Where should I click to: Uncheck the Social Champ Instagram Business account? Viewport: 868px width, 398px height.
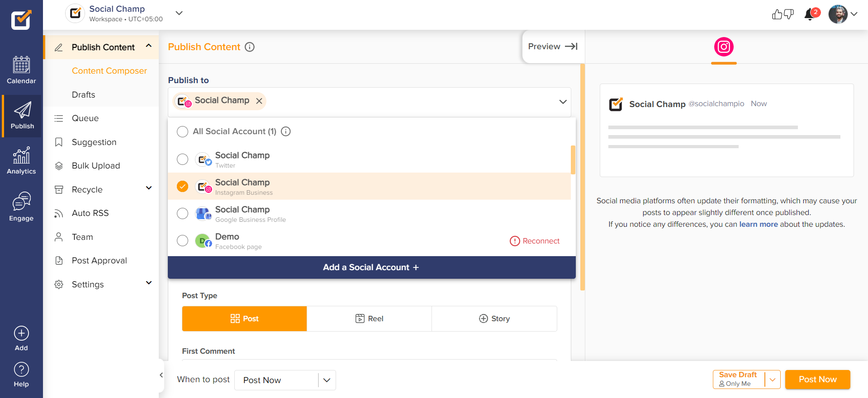click(x=182, y=186)
